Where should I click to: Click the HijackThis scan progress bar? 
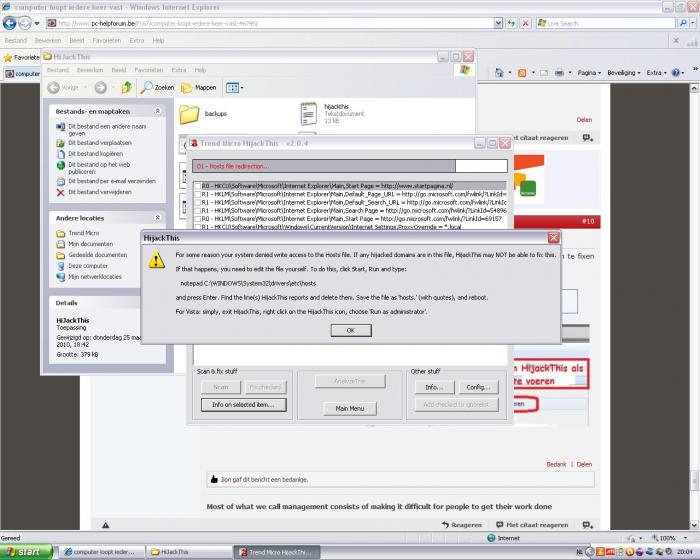click(350, 166)
